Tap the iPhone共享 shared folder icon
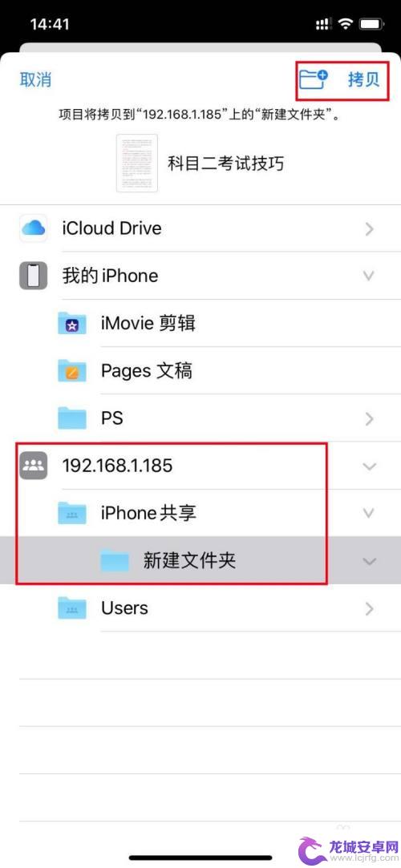 (x=72, y=513)
